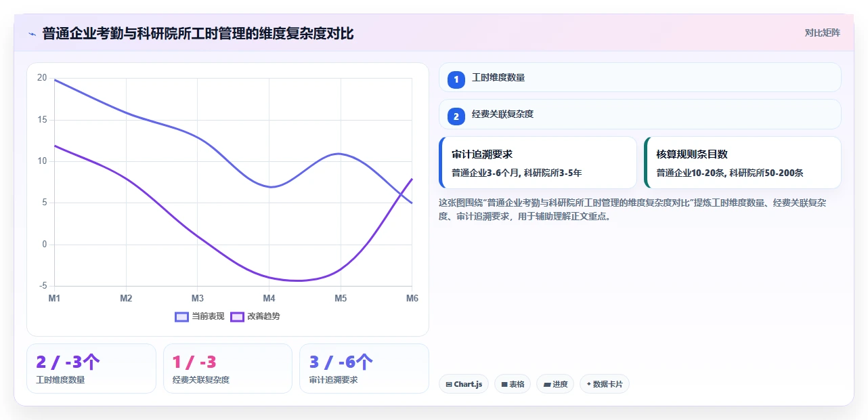The height and width of the screenshot is (420, 868).
Task: Click the M6 x-axis label
Action: (411, 298)
